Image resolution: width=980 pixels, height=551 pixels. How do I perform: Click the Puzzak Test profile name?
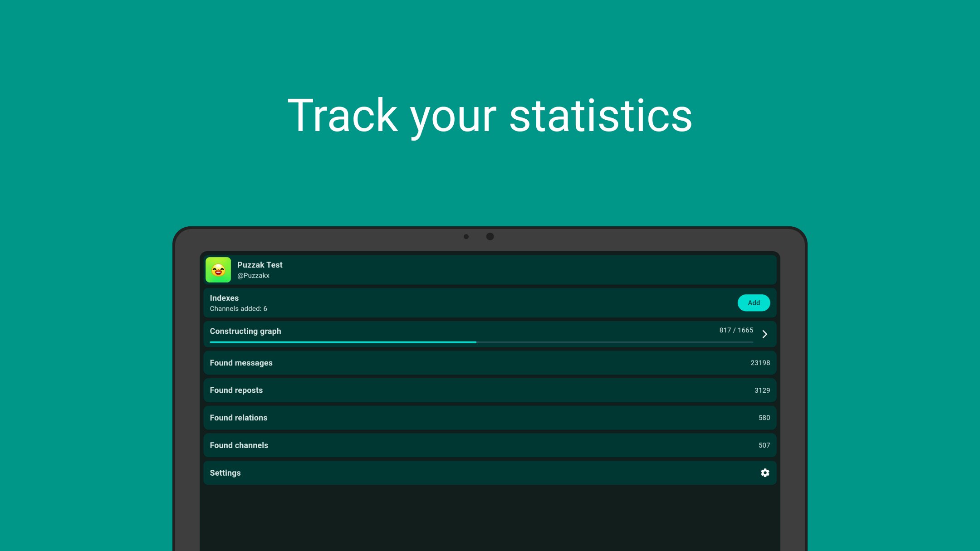pyautogui.click(x=260, y=265)
